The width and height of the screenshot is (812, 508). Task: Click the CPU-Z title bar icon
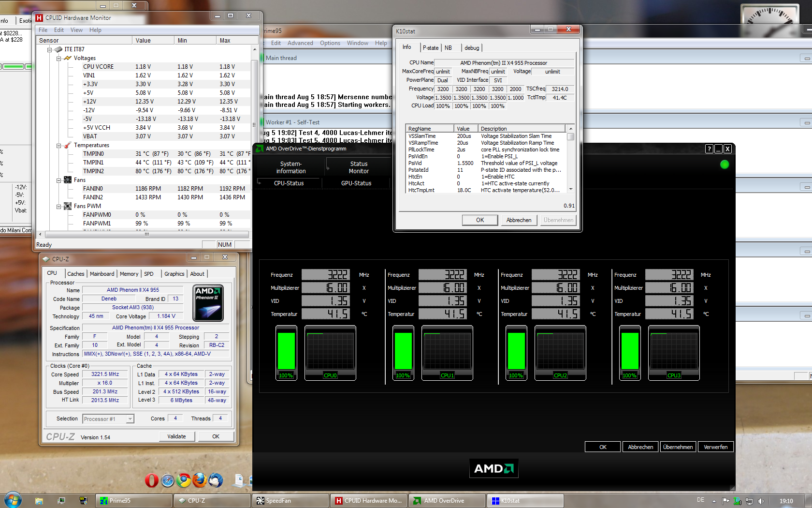point(46,259)
